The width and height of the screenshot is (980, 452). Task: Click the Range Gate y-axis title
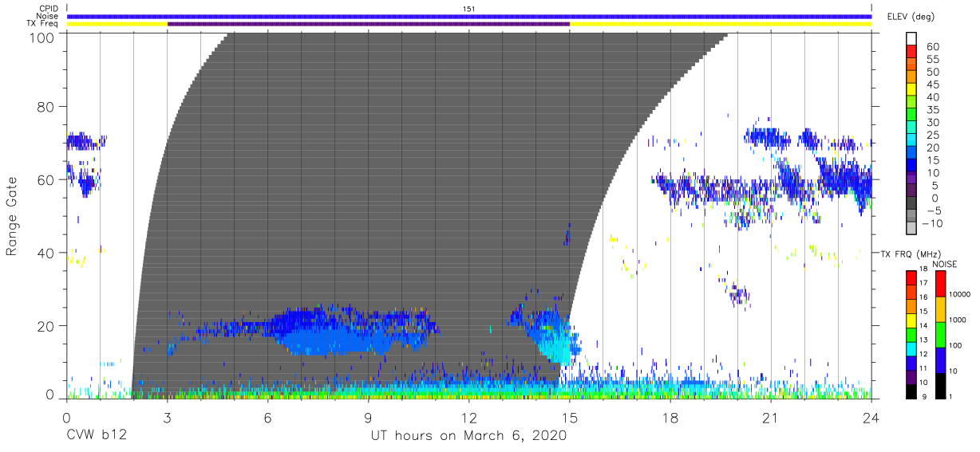click(13, 217)
